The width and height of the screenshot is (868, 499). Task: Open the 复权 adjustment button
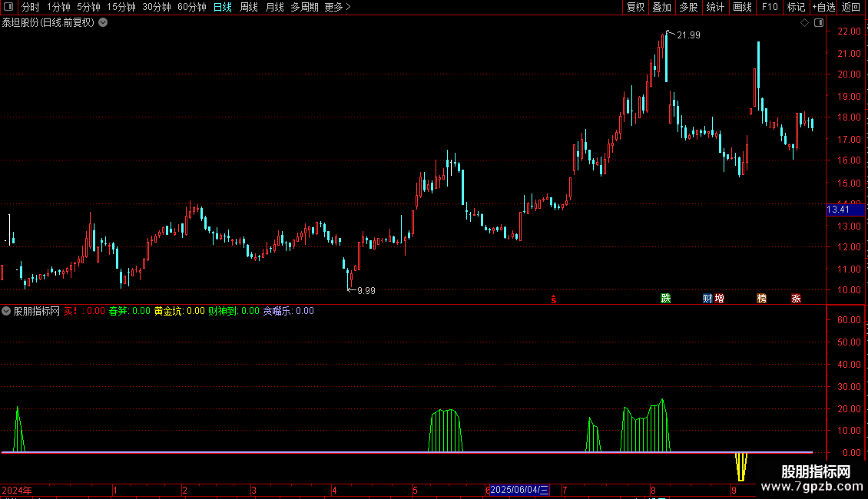click(x=635, y=7)
